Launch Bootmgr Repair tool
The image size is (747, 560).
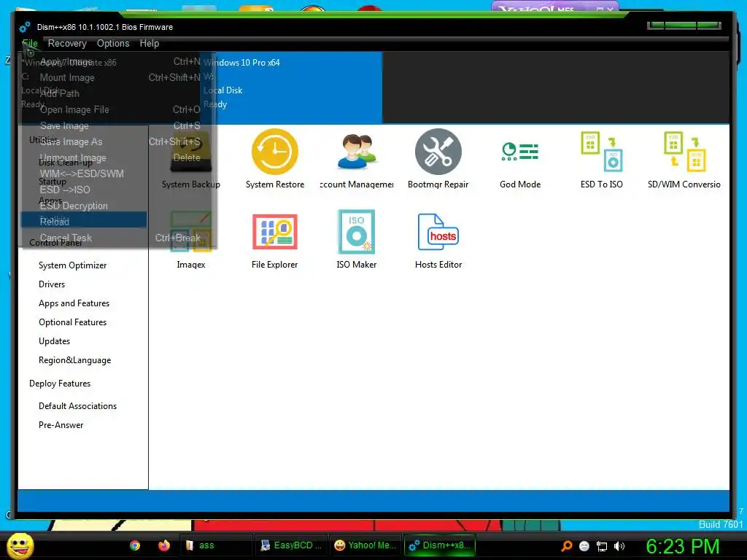[438, 160]
